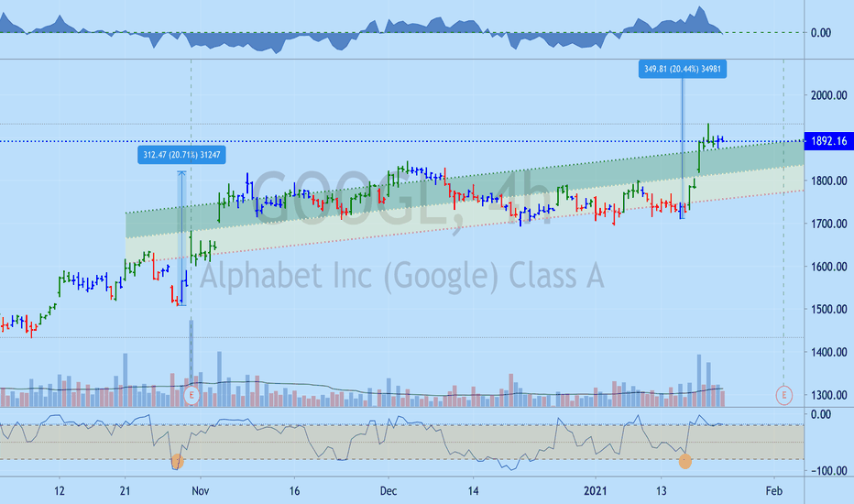This screenshot has width=854, height=504.
Task: Click the top indicator 0.00 axis label
Action: tap(821, 33)
